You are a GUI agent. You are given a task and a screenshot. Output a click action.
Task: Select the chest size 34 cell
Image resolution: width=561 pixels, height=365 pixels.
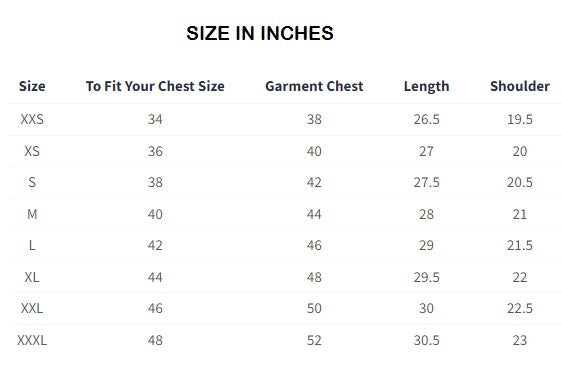[x=155, y=119]
